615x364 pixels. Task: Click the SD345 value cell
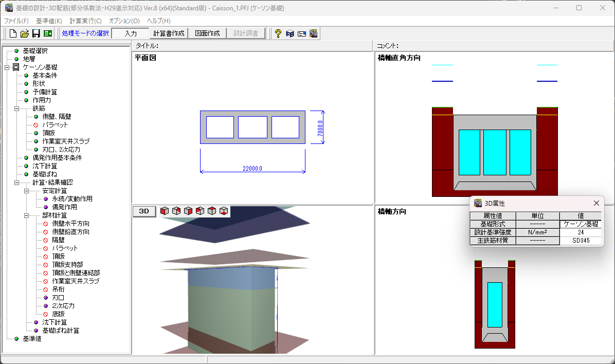[581, 241]
